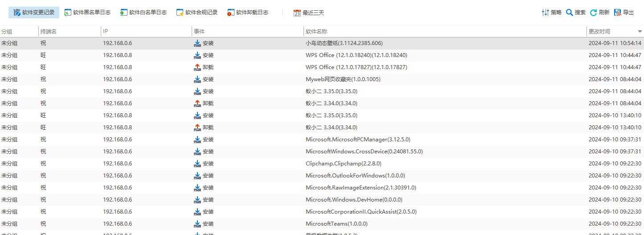The height and width of the screenshot is (235, 644).
Task: Select Microsoft.Windows.DevHome(0.0.0.0) entry
Action: coord(354,200)
